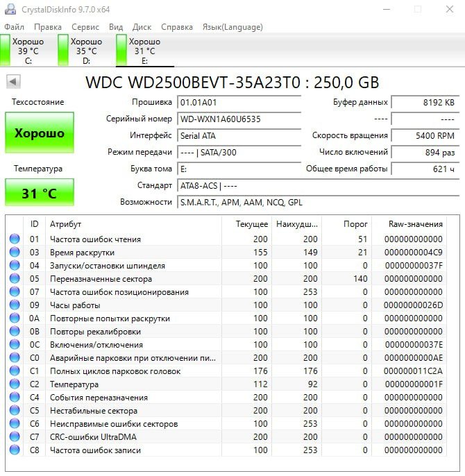The width and height of the screenshot is (465, 476).
Task: Click status orb next to attribute 01
Action: [15, 239]
